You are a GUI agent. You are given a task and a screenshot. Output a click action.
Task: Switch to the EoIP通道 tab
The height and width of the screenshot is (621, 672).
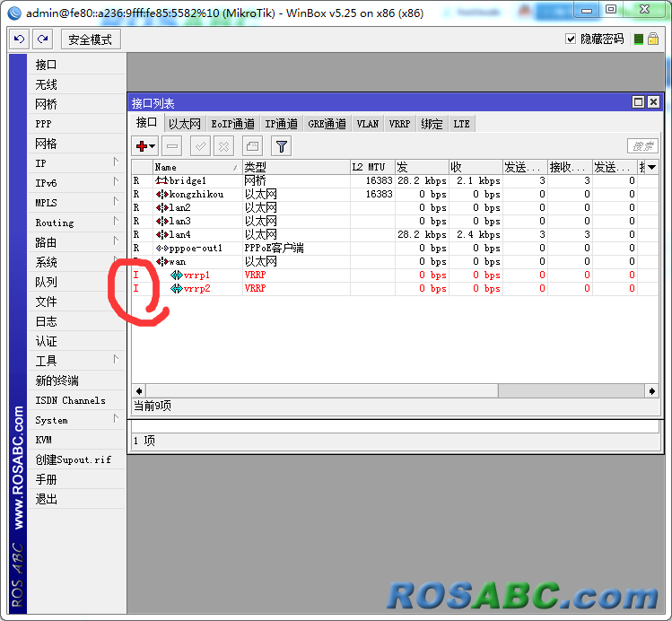(x=232, y=124)
